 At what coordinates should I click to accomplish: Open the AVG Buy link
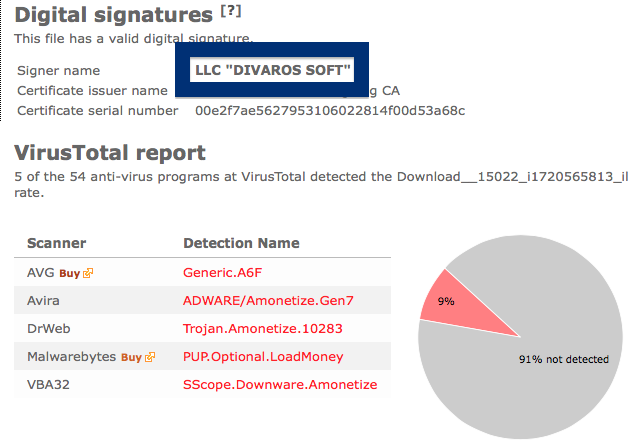pyautogui.click(x=69, y=274)
